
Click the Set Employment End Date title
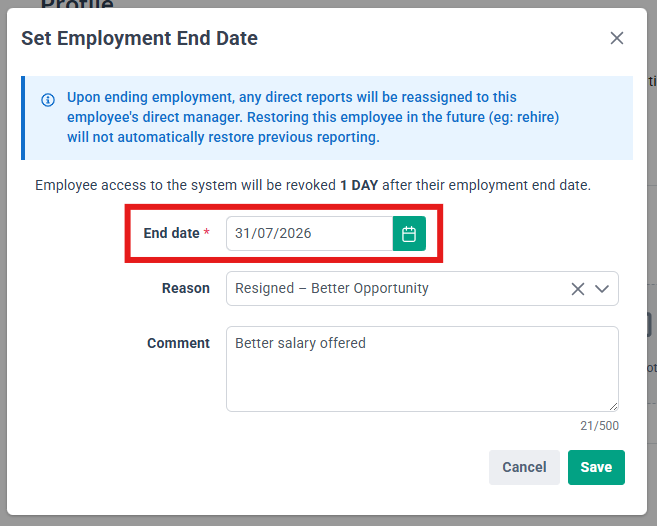(x=140, y=38)
